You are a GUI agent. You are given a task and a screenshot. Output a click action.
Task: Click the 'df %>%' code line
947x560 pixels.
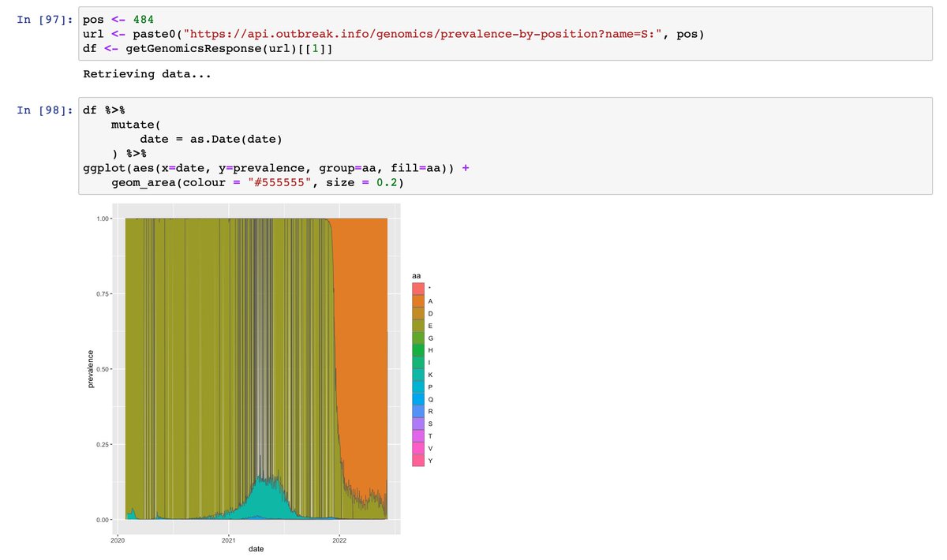tap(104, 111)
